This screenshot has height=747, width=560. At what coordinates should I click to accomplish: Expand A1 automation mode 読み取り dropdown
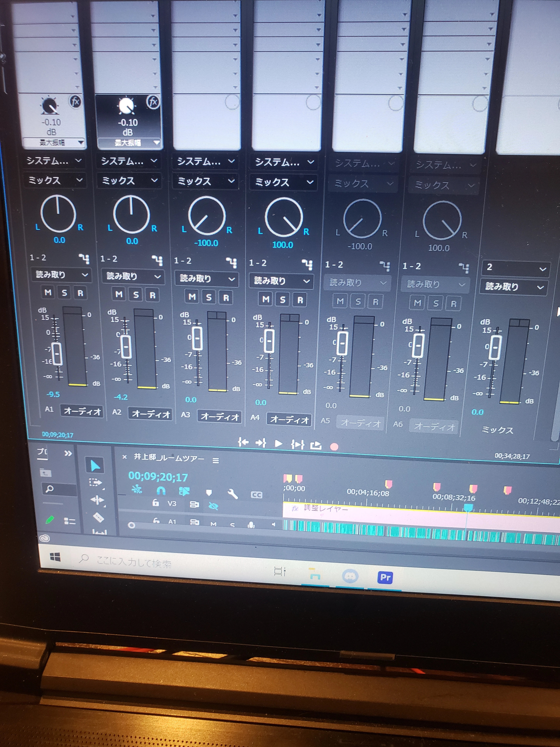(x=61, y=275)
